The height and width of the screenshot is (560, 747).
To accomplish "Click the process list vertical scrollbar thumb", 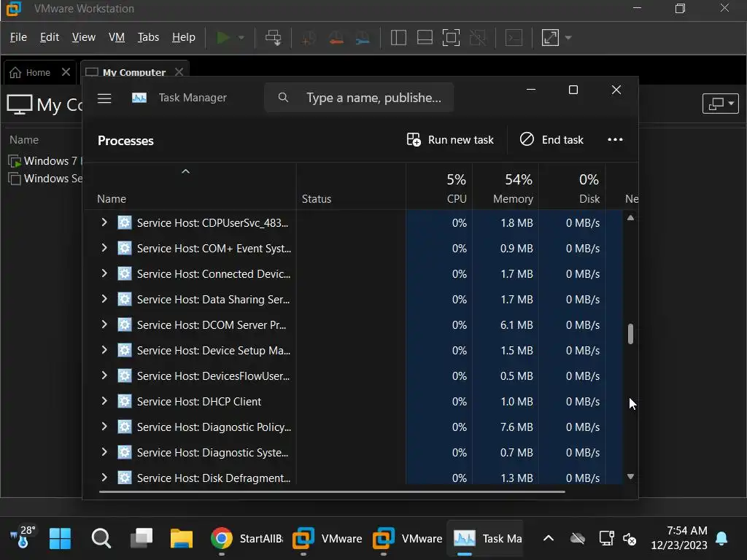I will click(x=630, y=334).
